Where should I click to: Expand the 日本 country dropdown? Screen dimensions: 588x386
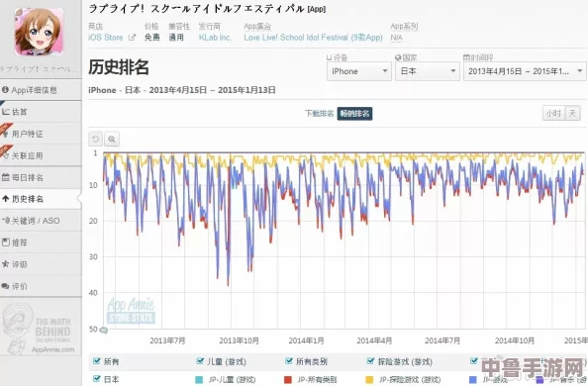click(x=427, y=71)
